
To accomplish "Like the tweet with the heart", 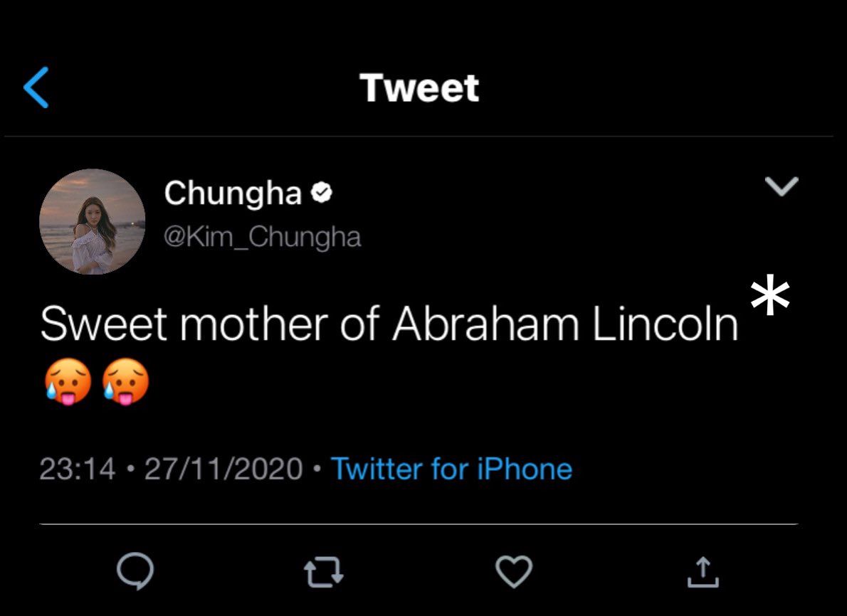I will click(x=513, y=572).
